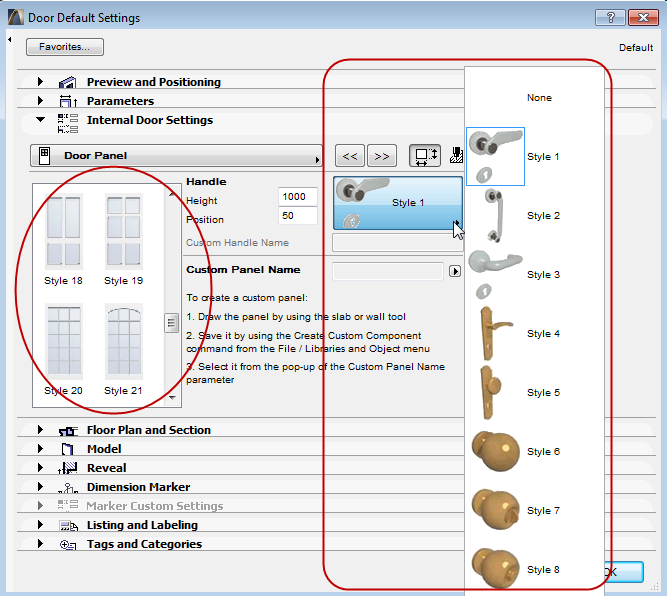This screenshot has height=596, width=667.
Task: Click the Listing and Labeling icon
Action: (68, 526)
